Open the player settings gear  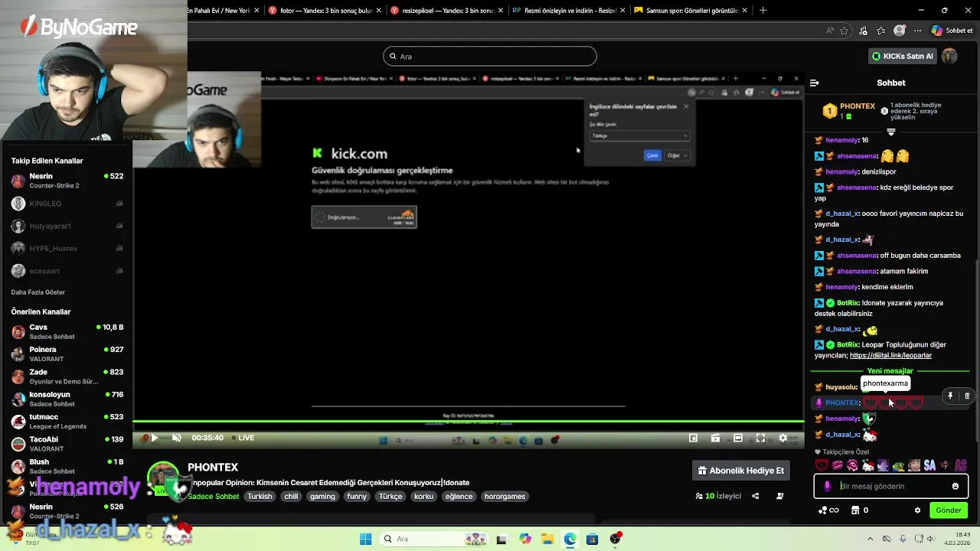pyautogui.click(x=782, y=438)
